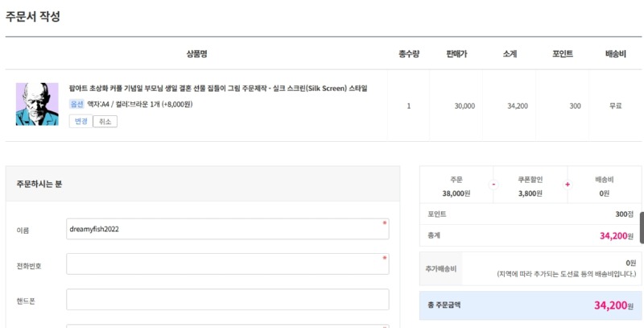Open the 팝아트 초상화 product title link
Viewport: 644px width, 328px height.
tap(218, 89)
